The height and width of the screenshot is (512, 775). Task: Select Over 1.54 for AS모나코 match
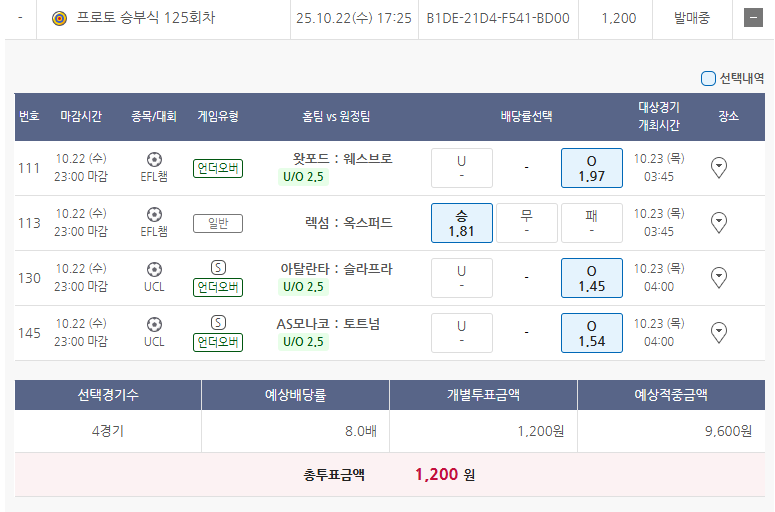tap(591, 333)
